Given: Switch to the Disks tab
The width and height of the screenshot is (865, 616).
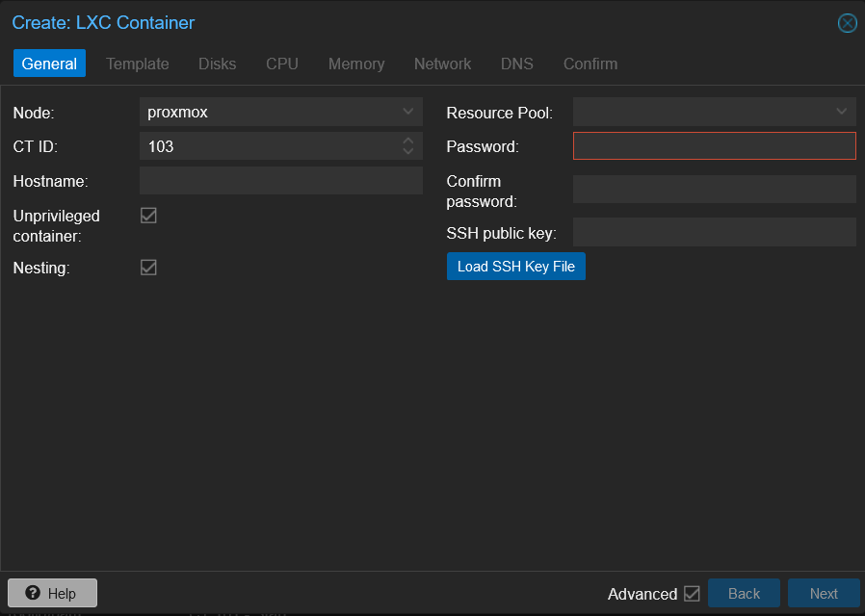Looking at the screenshot, I should tap(217, 64).
